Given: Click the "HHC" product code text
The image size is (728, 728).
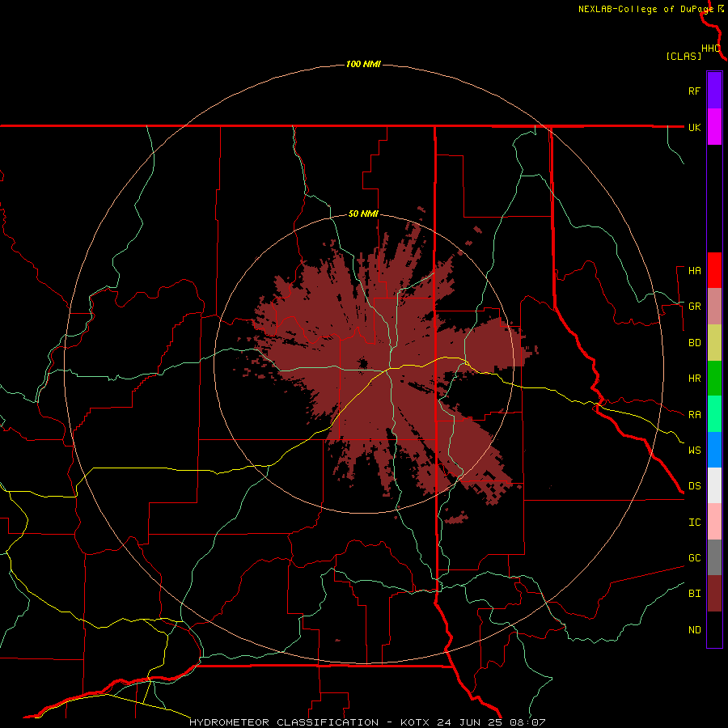Looking at the screenshot, I should coord(710,49).
